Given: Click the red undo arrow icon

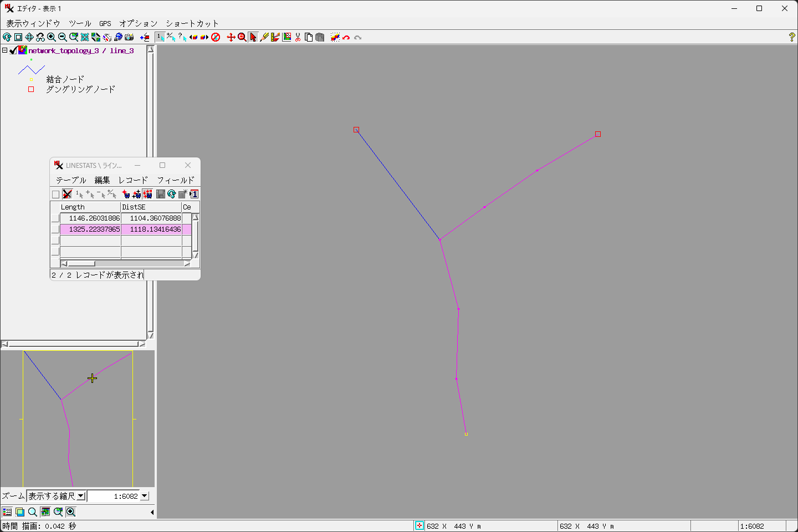Looking at the screenshot, I should (346, 37).
